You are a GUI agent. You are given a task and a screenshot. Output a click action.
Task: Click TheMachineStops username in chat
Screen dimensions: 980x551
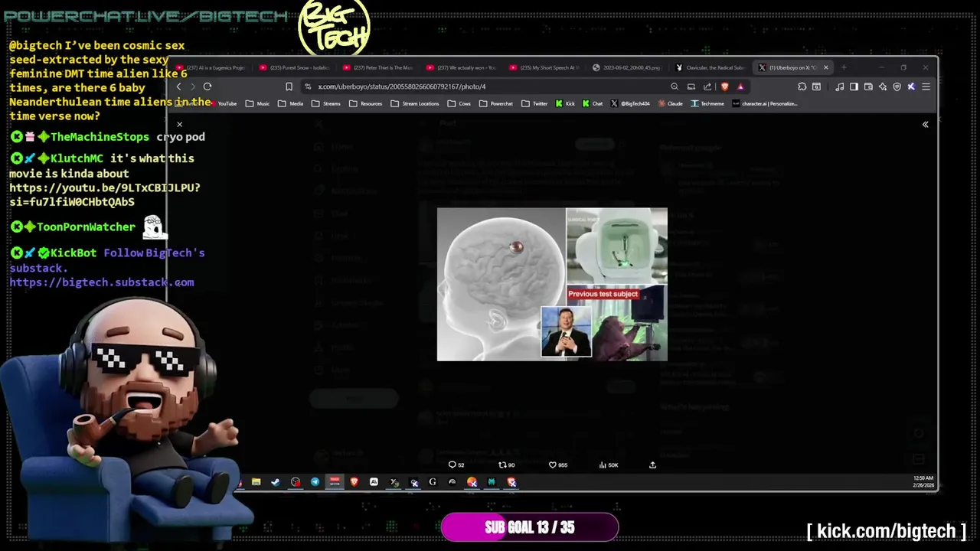click(x=100, y=137)
